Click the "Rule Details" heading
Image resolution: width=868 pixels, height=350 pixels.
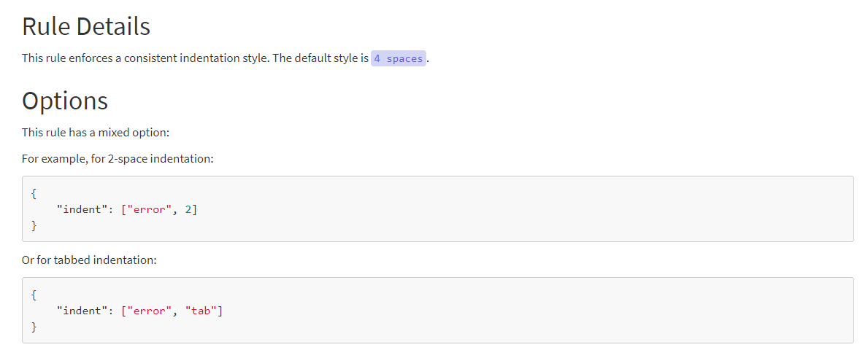(x=86, y=26)
